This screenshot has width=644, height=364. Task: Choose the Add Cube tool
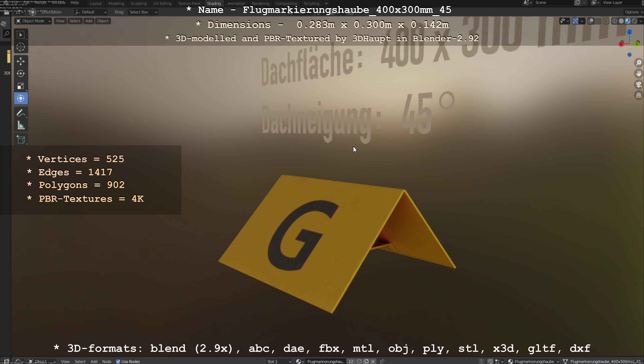click(21, 140)
